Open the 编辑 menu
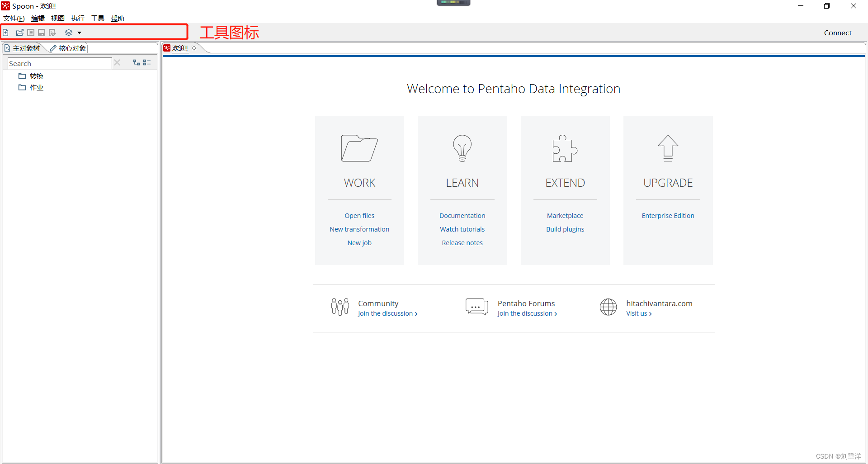The width and height of the screenshot is (868, 464). 38,18
